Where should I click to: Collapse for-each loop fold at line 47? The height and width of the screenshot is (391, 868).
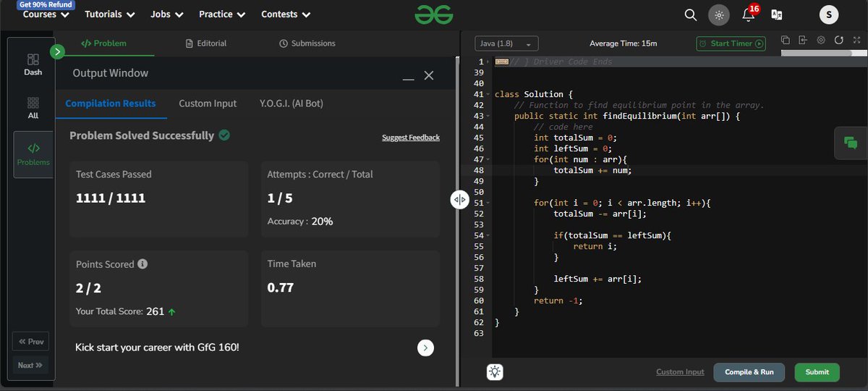489,160
